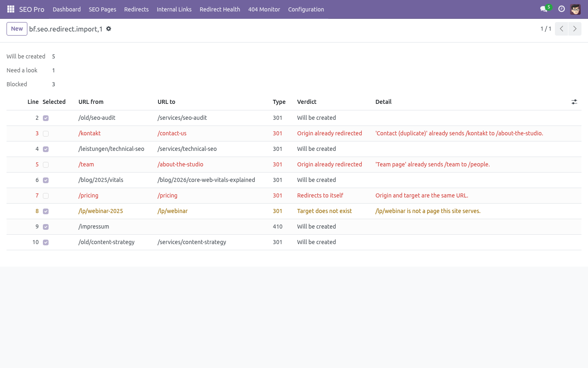This screenshot has width=588, height=368.
Task: Open the Dashboard menu
Action: pyautogui.click(x=67, y=9)
